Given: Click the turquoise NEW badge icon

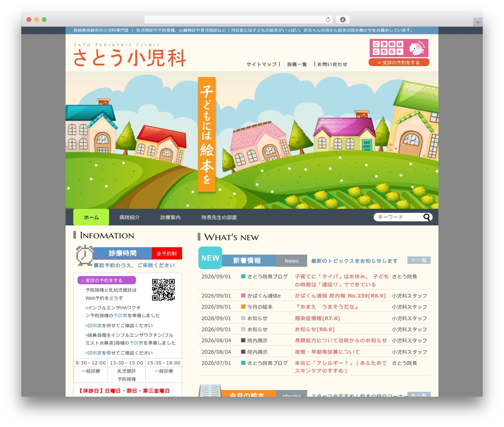Looking at the screenshot, I should click(x=210, y=258).
